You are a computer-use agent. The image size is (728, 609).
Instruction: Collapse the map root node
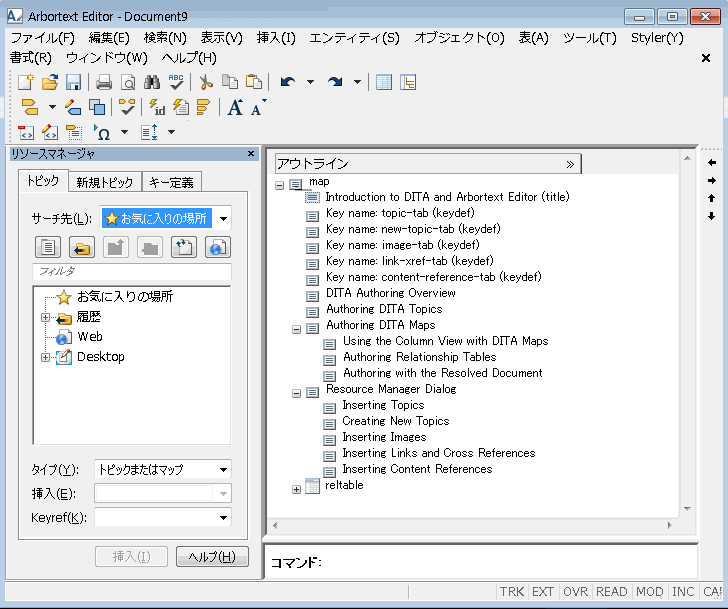pos(280,185)
